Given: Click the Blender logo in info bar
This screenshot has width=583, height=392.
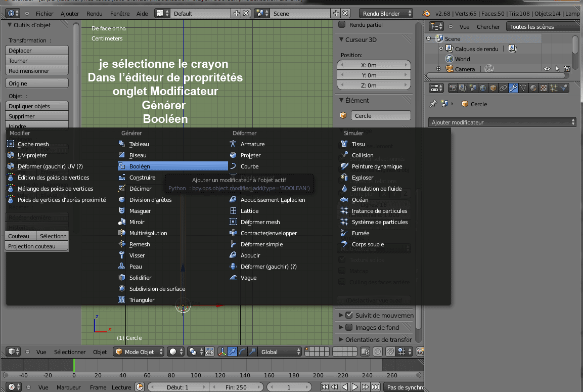Looking at the screenshot, I should click(x=426, y=13).
